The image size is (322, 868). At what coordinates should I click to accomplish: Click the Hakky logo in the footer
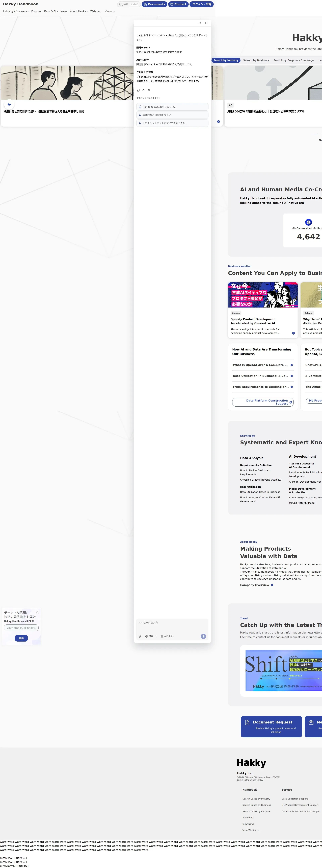click(x=251, y=763)
